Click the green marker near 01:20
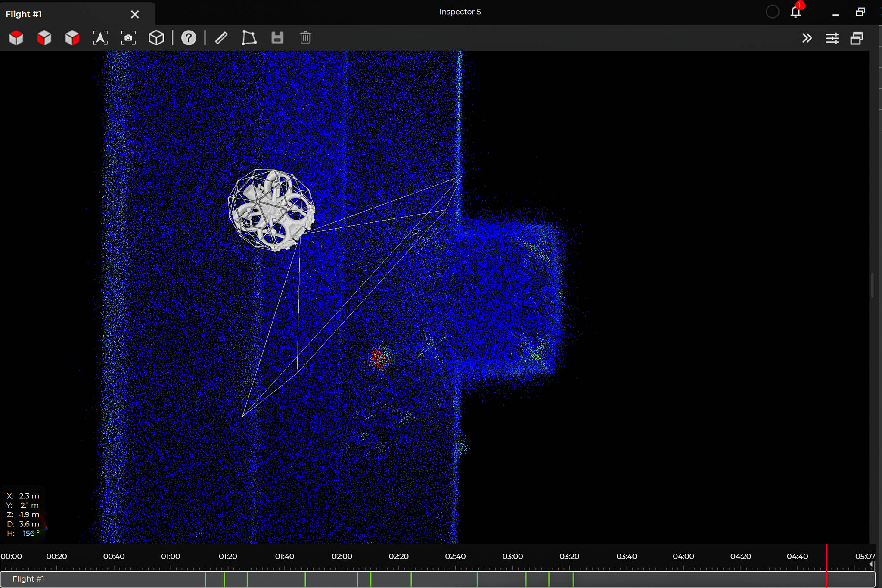 click(224, 579)
